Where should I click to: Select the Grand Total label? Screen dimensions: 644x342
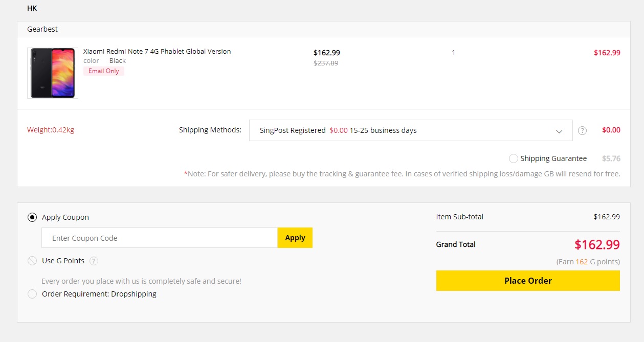pyautogui.click(x=456, y=244)
